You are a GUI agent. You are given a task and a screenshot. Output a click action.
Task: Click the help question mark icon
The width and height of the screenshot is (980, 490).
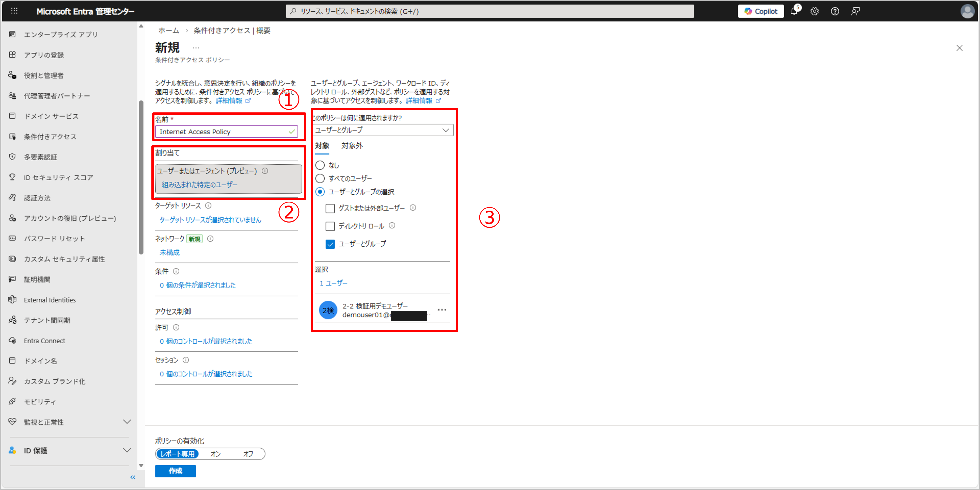tap(835, 11)
